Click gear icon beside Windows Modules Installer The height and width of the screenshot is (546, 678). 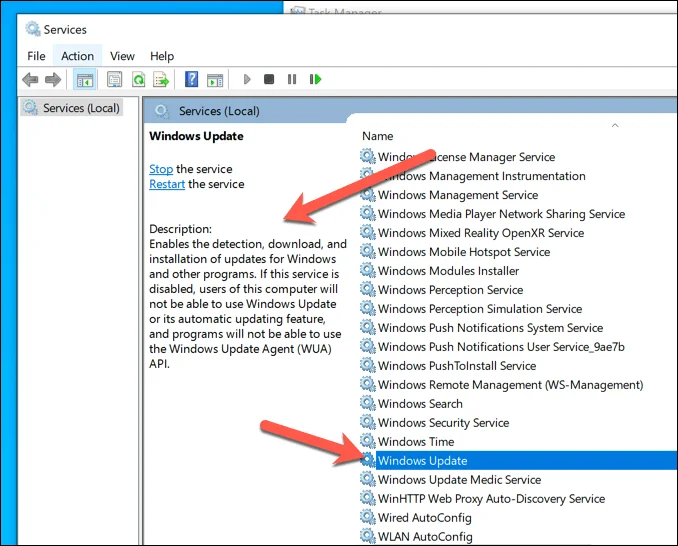(x=368, y=270)
